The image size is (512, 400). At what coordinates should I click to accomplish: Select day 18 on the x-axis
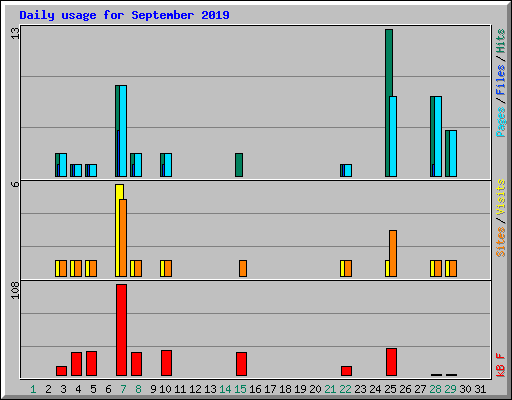[x=285, y=389]
